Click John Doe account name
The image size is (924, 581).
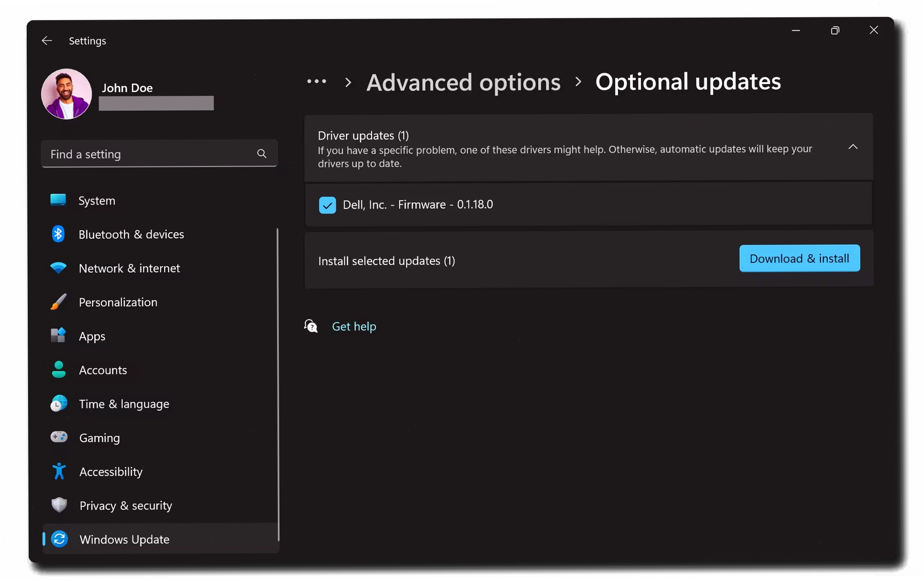pyautogui.click(x=127, y=88)
